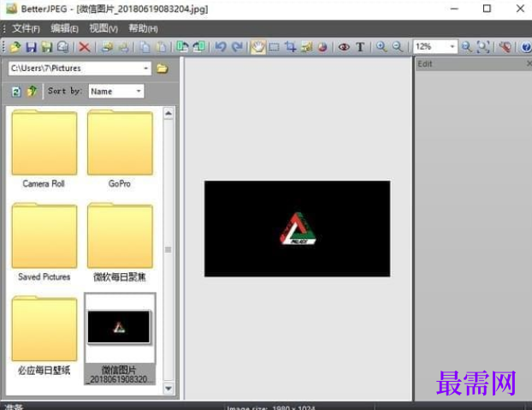532x410 pixels.
Task: Click the Print icon
Action: coord(108,47)
